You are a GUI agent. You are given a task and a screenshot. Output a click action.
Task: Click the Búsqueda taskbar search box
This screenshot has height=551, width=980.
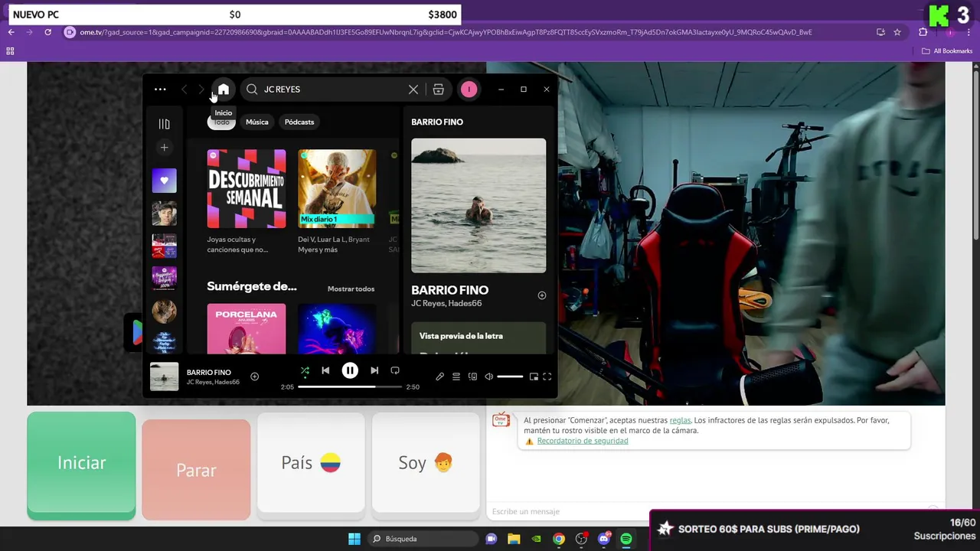[x=421, y=539]
